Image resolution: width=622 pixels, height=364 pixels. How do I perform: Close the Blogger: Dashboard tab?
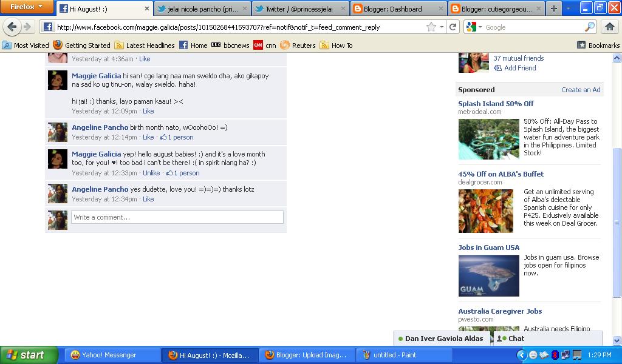tap(441, 8)
